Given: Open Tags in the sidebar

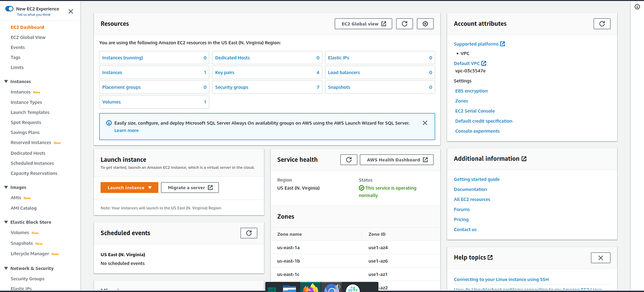Looking at the screenshot, I should [x=16, y=57].
